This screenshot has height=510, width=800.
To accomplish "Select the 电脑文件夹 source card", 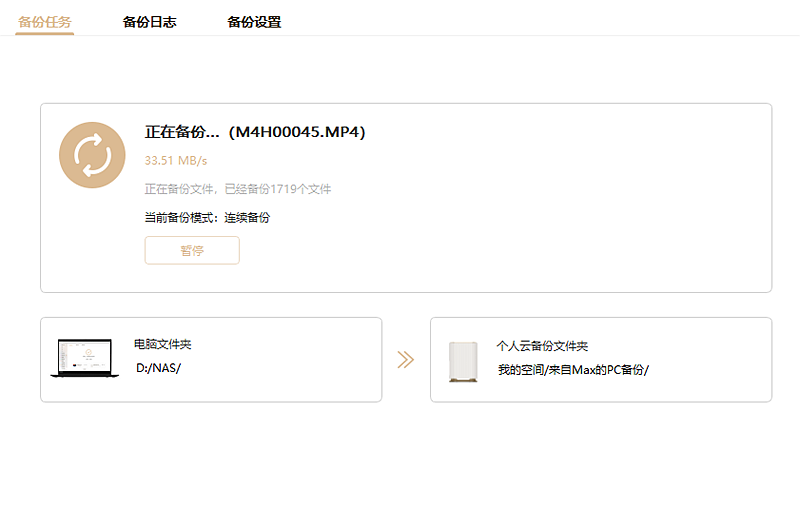I will pyautogui.click(x=211, y=360).
